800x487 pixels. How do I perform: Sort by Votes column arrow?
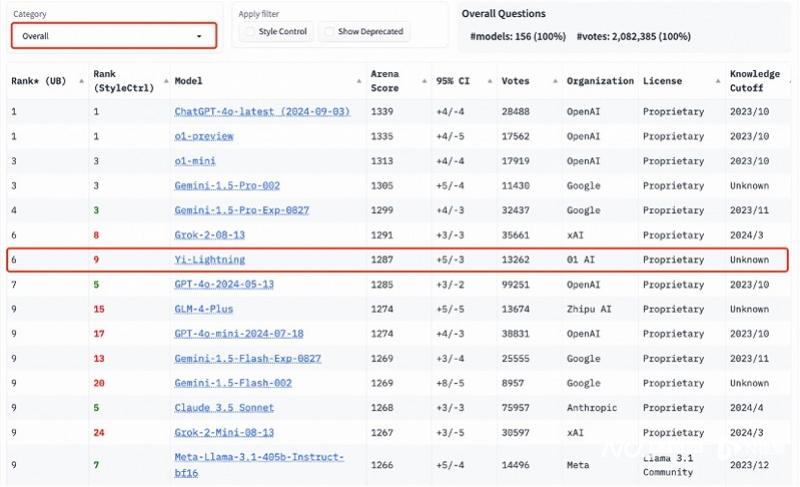click(x=555, y=81)
